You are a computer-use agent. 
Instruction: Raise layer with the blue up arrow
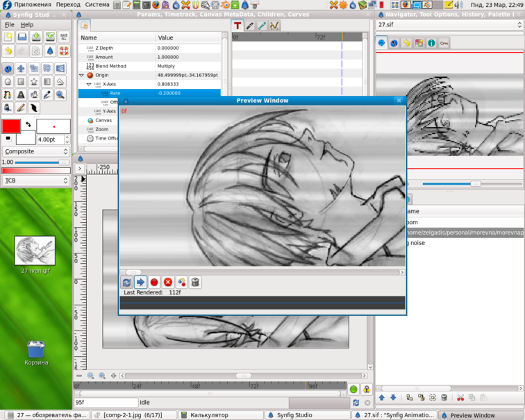pyautogui.click(x=382, y=398)
